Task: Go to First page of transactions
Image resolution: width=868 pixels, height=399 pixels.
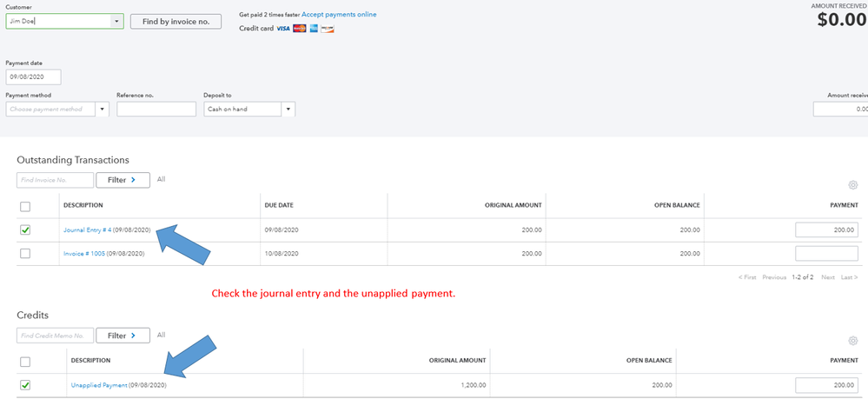Action: point(747,277)
